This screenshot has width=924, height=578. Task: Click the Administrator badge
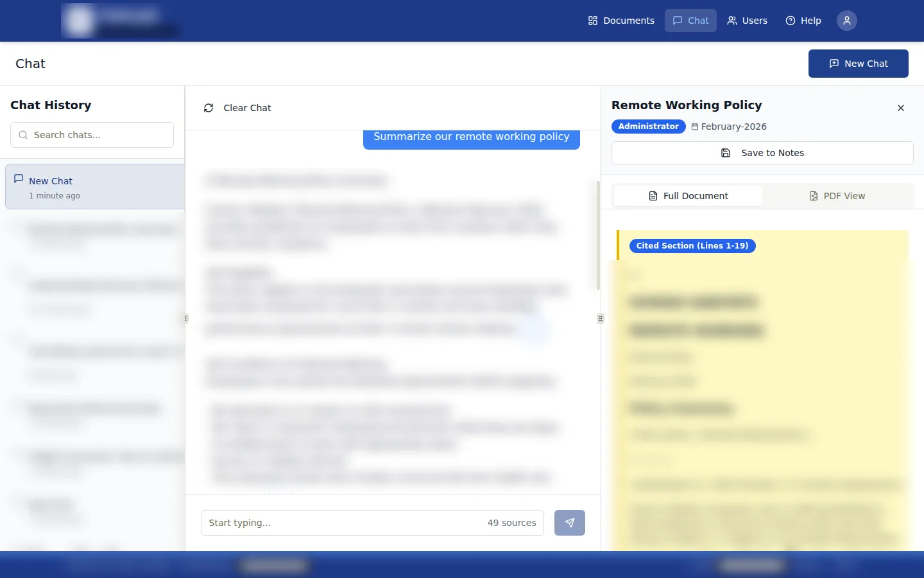pyautogui.click(x=648, y=127)
